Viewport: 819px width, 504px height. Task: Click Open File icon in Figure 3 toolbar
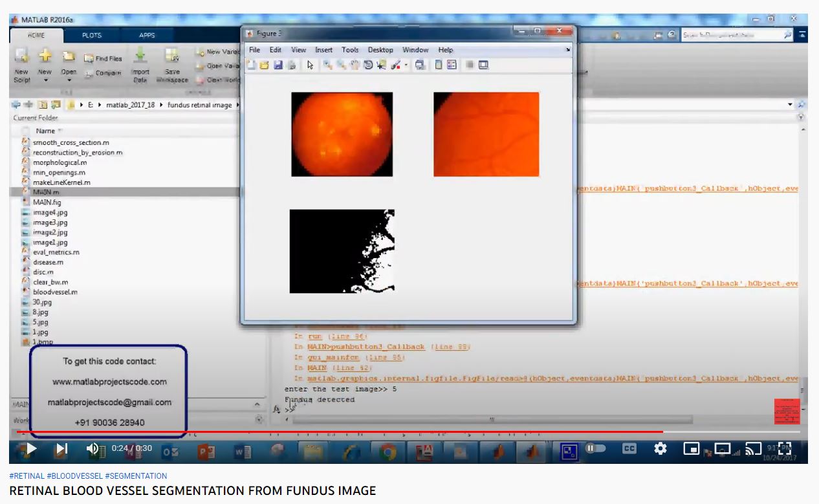click(x=264, y=65)
